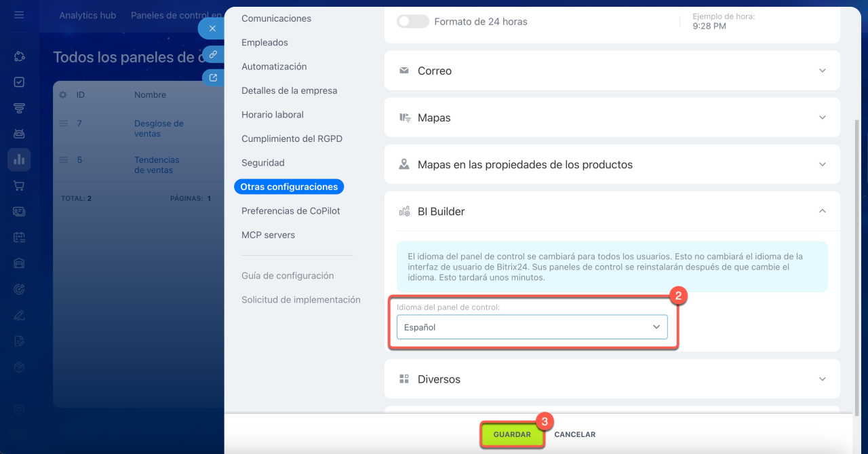Click the Nombre column header
This screenshot has height=454, width=868.
pyautogui.click(x=150, y=95)
